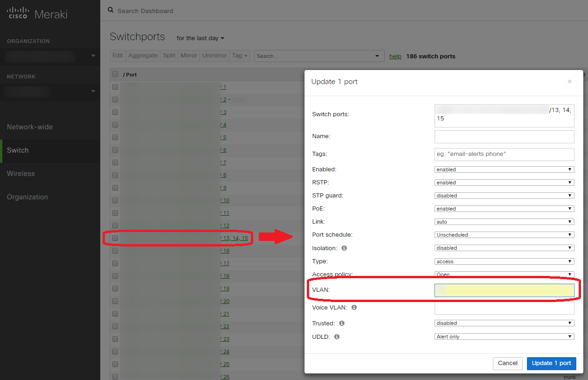This screenshot has height=380, width=588.
Task: Open the PoE dropdown
Action: (x=504, y=209)
